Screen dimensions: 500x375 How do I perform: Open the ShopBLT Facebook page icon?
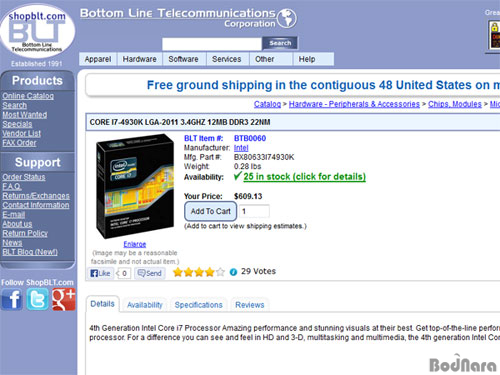(12, 299)
